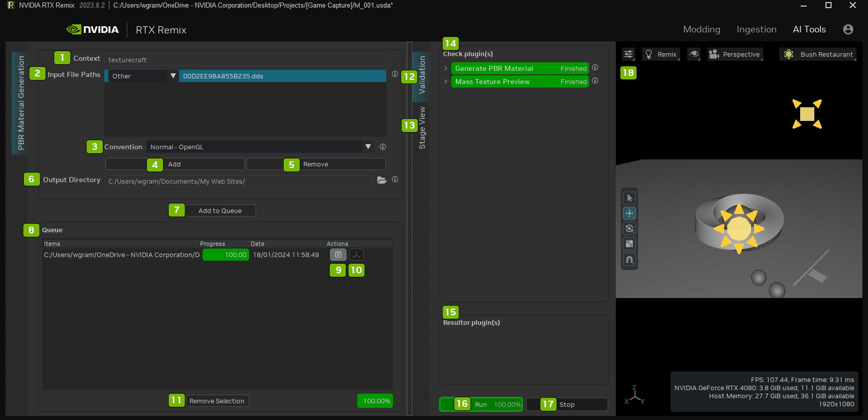Open the user account profile icon
The image size is (868, 420).
click(848, 29)
